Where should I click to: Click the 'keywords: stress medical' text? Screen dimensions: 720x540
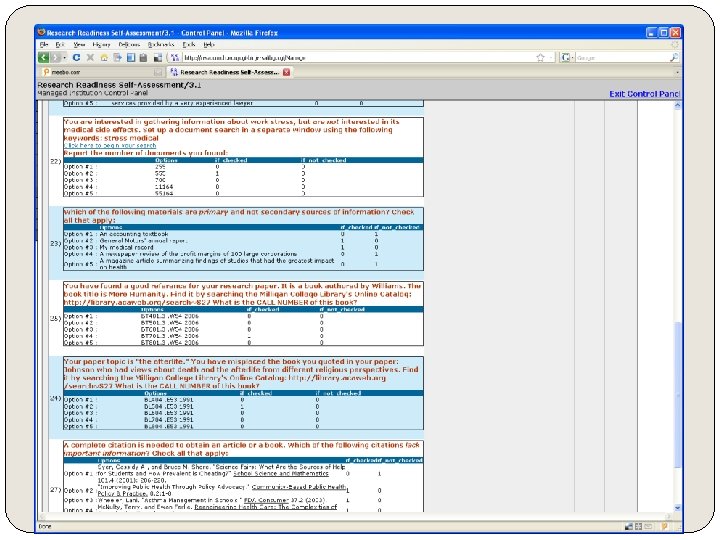pos(111,138)
